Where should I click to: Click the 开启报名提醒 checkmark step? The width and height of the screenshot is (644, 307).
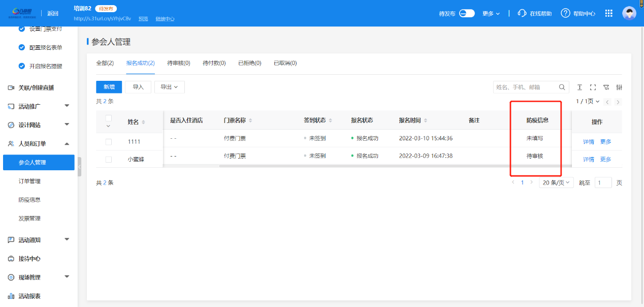pyautogui.click(x=22, y=66)
